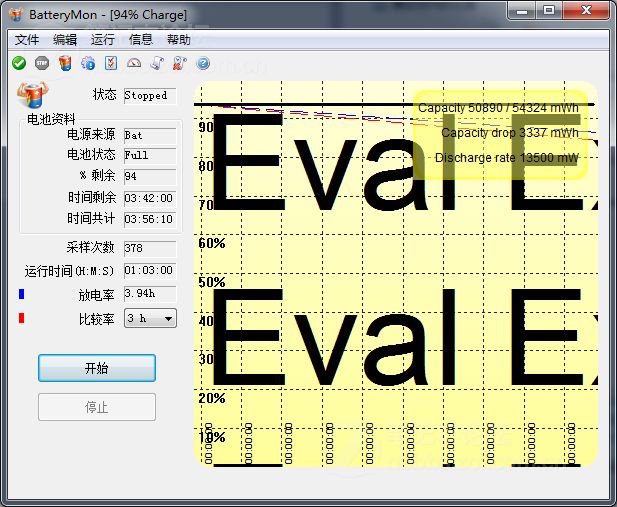Click the 运行时间 field 01:03:00

(x=150, y=270)
